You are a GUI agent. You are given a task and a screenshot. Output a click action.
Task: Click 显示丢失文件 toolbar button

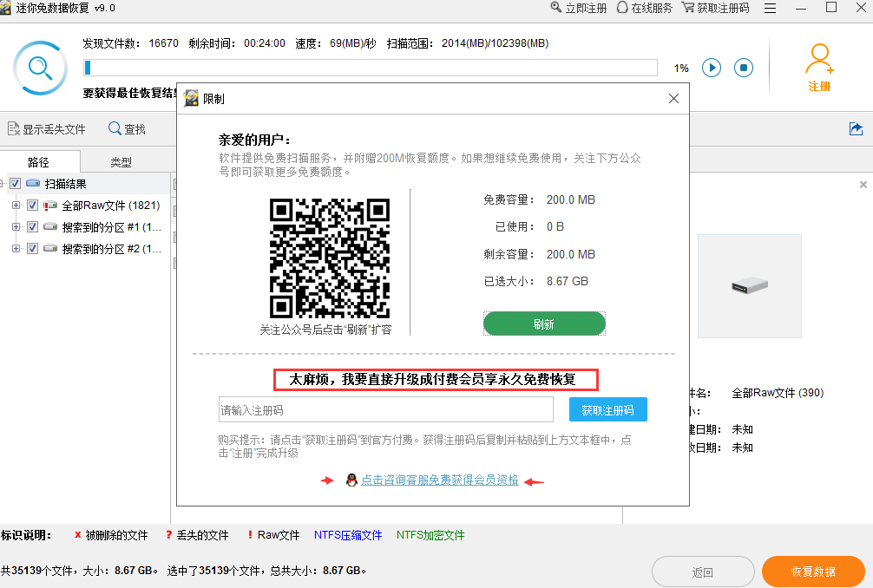coord(47,129)
